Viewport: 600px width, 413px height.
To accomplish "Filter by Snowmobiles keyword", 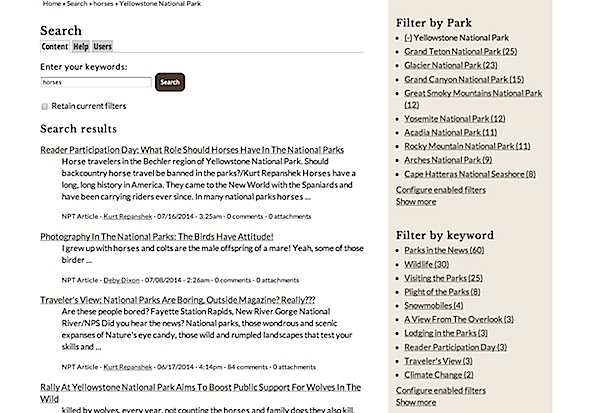I will pos(434,305).
